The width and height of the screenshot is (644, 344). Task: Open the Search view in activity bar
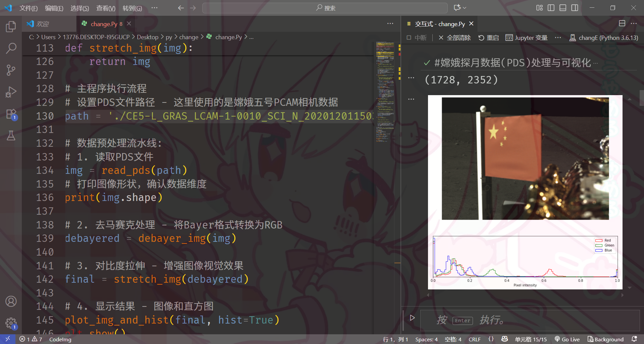point(11,48)
